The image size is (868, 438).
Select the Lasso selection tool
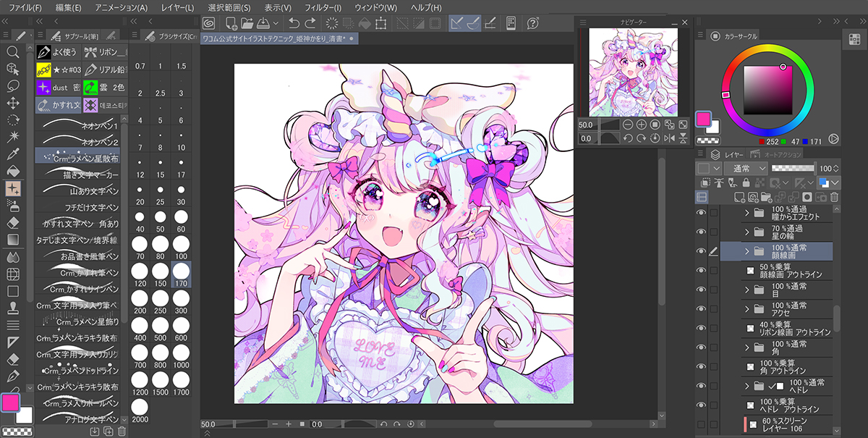click(12, 86)
